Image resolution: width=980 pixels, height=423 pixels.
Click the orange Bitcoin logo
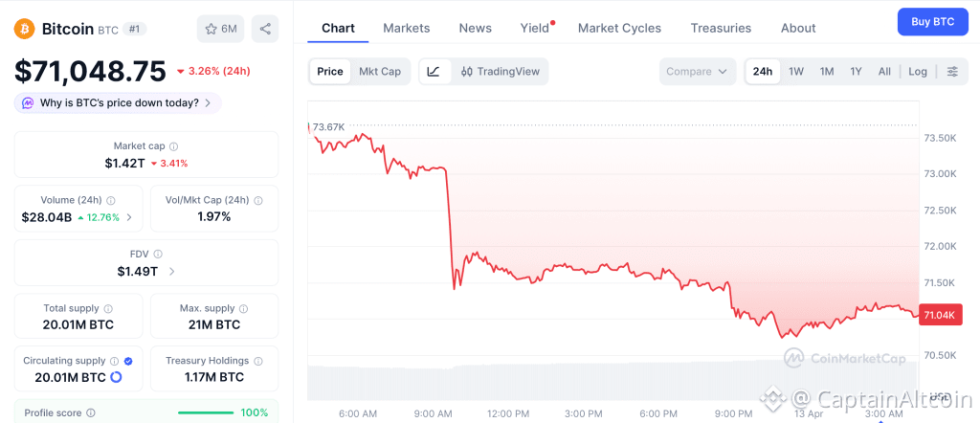click(x=25, y=29)
